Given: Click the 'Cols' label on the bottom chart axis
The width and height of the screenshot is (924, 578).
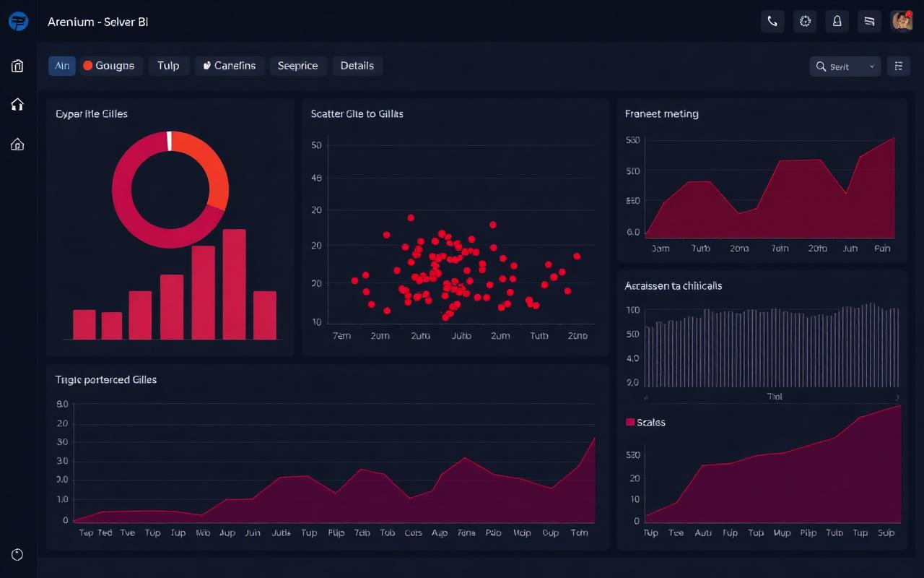Looking at the screenshot, I should click(413, 533).
